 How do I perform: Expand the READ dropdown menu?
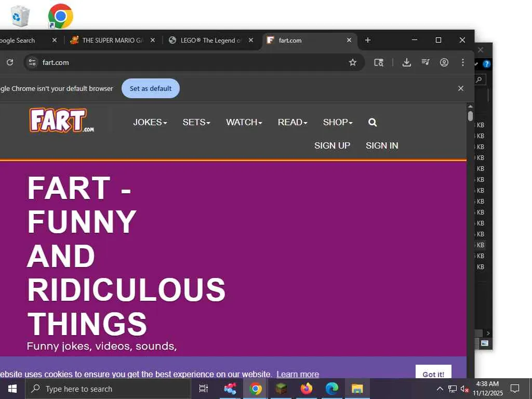[x=292, y=122]
